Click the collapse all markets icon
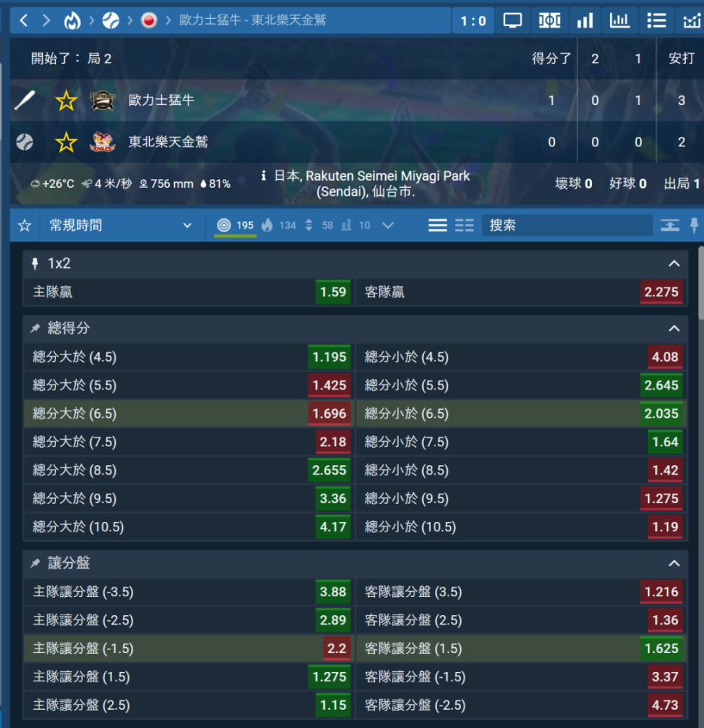This screenshot has width=704, height=728. 670,226
